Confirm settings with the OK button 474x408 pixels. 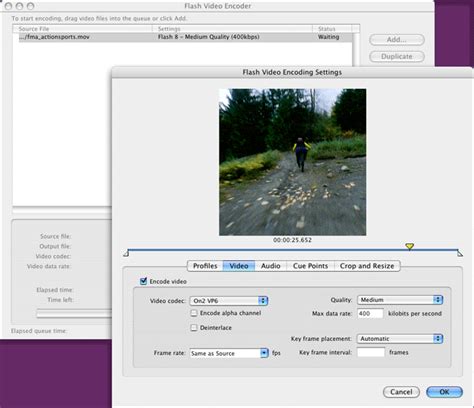[x=444, y=392]
